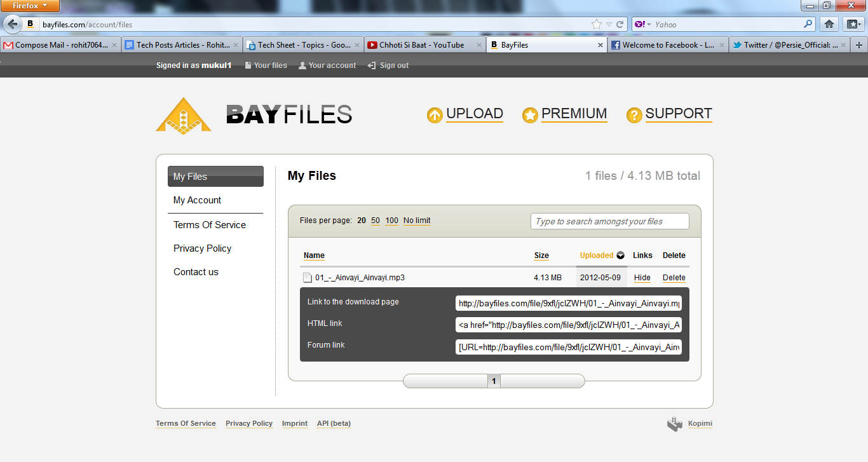Click the HTML link text field

569,325
